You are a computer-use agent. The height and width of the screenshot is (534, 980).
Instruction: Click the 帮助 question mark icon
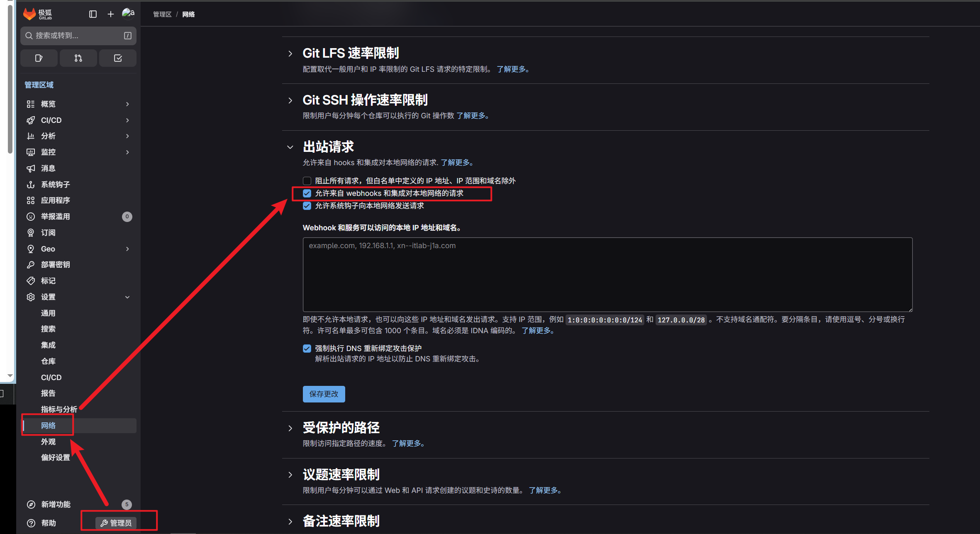(31, 523)
